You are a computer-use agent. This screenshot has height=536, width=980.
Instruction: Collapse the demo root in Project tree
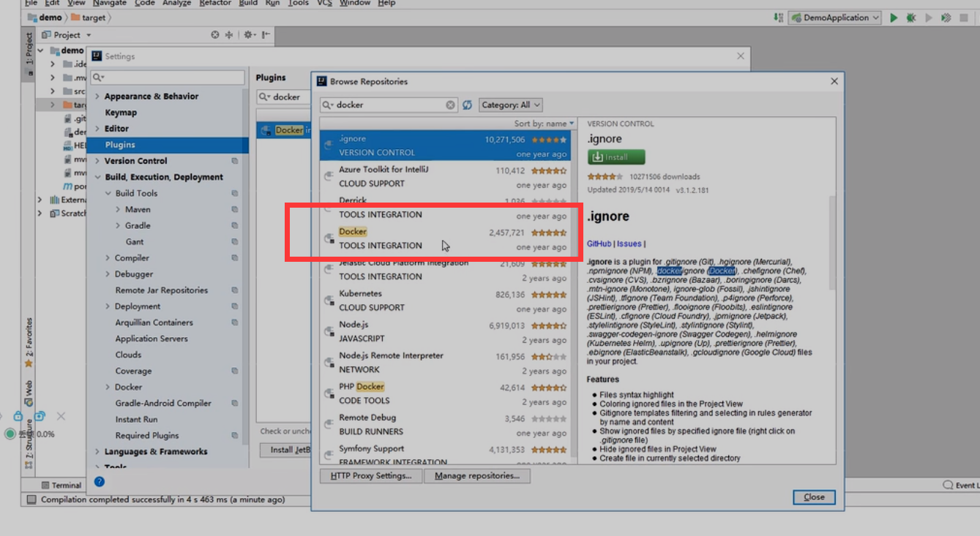(x=42, y=50)
